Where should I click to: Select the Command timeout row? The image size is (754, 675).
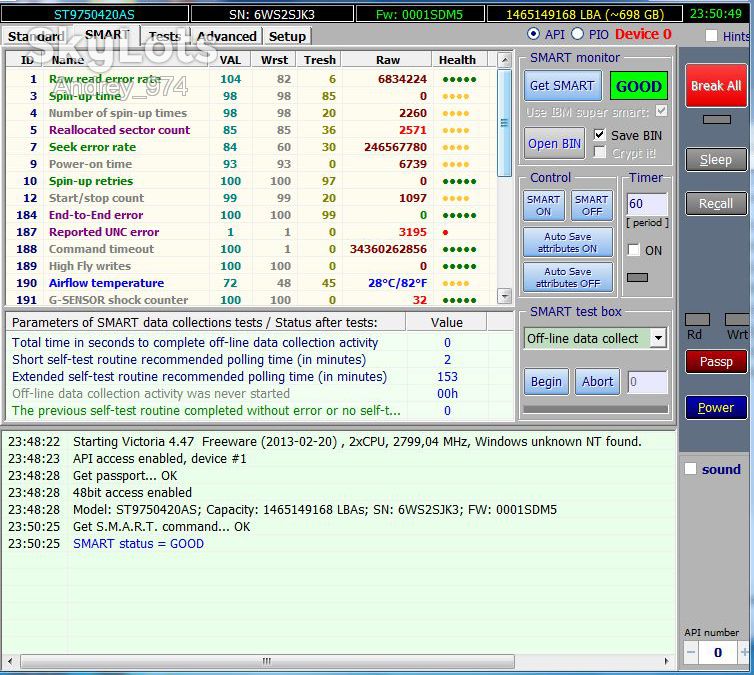coord(251,249)
